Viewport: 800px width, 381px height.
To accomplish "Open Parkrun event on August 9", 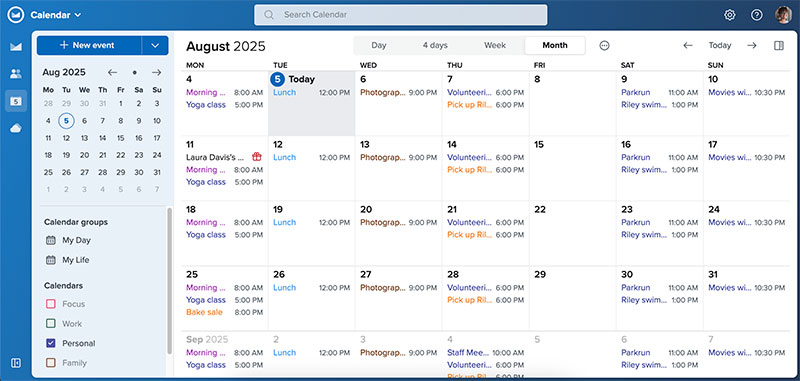I will (659, 93).
